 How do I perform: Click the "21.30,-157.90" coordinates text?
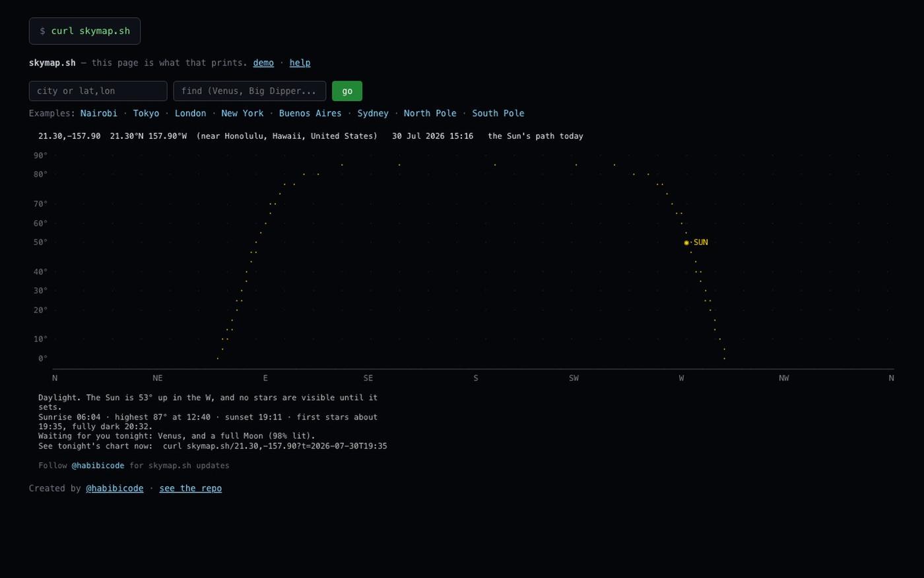pos(69,136)
